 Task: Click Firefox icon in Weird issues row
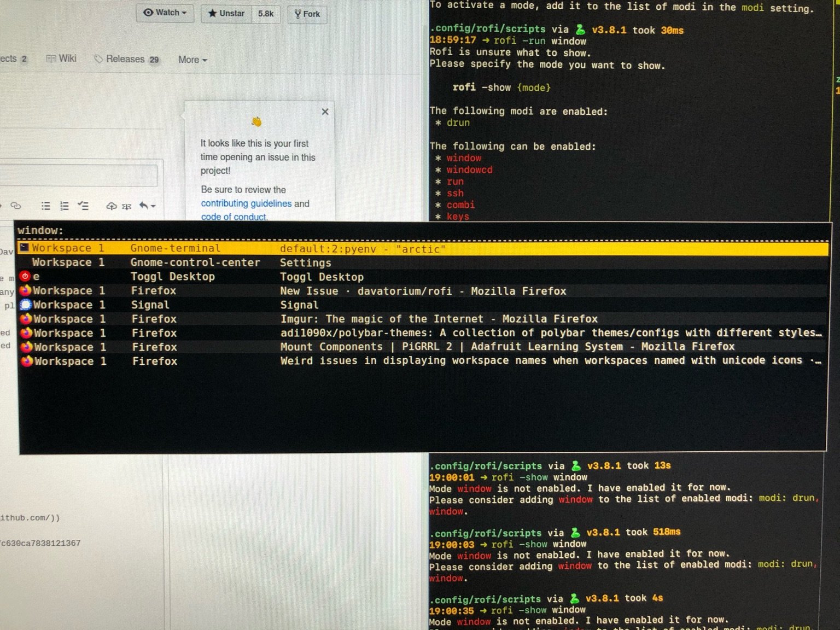pyautogui.click(x=27, y=361)
